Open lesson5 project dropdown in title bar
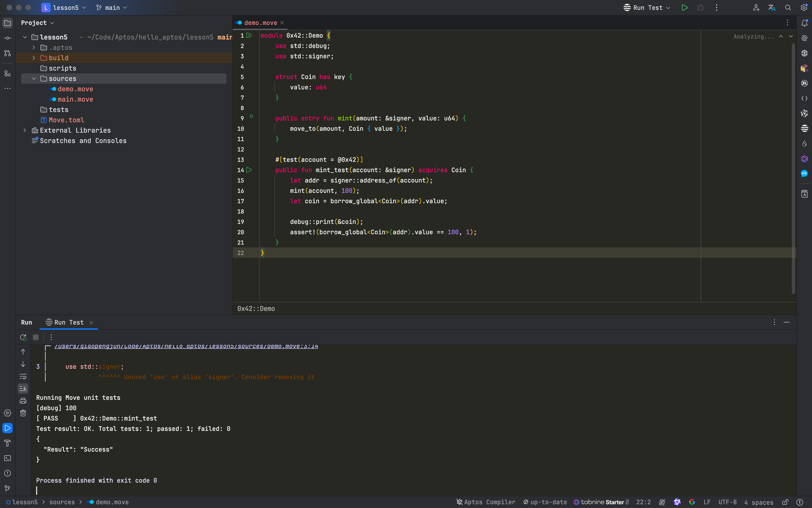 tap(64, 7)
